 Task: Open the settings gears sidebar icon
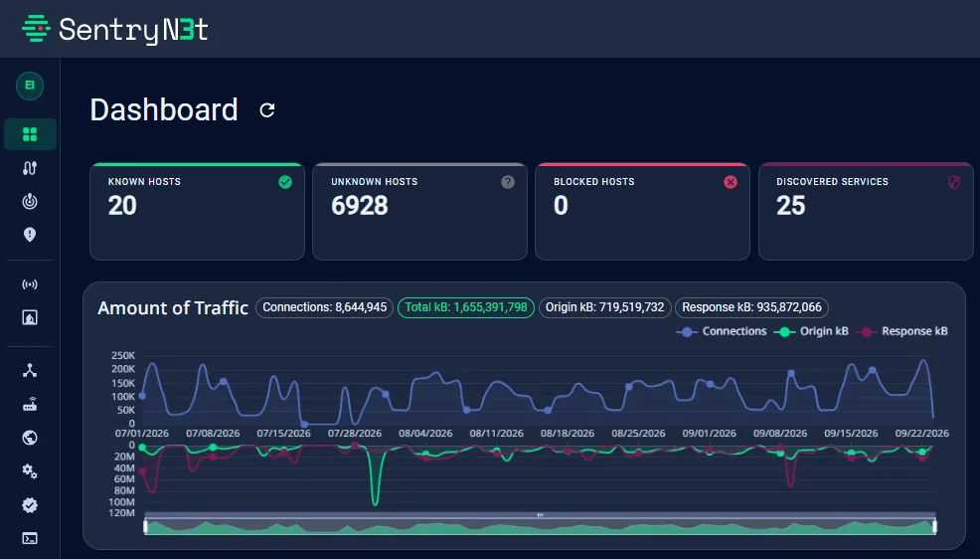click(30, 471)
